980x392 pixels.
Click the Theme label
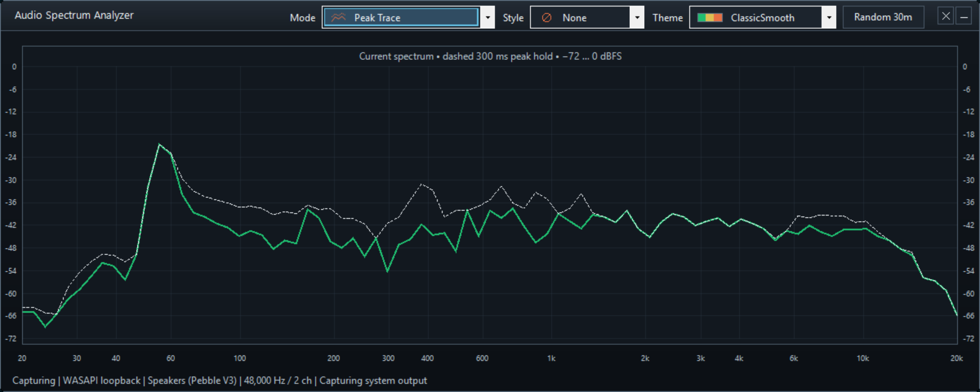(x=667, y=18)
